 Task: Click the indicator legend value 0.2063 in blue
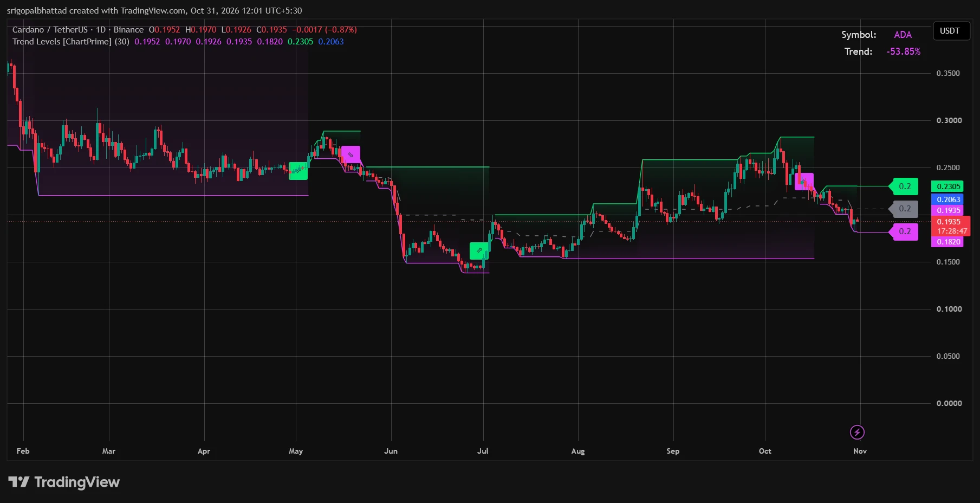coord(331,42)
